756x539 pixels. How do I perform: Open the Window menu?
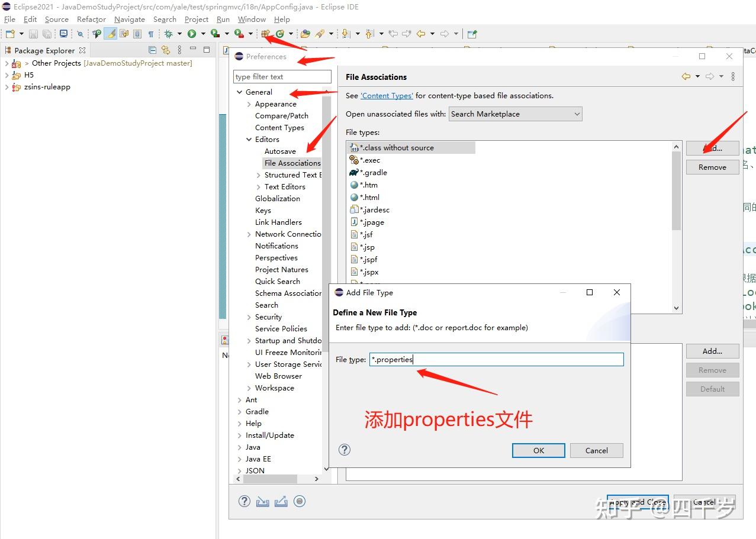tap(252, 20)
